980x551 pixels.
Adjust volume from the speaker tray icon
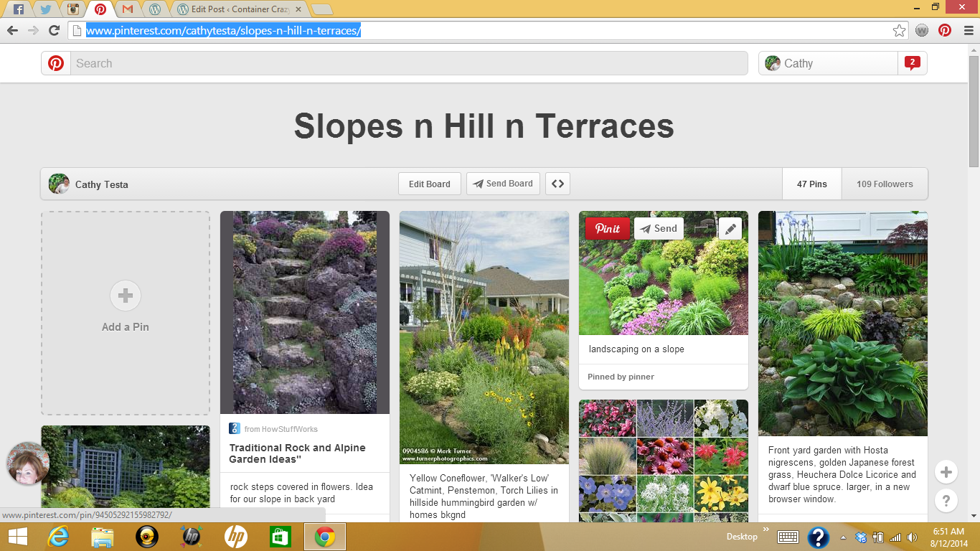pyautogui.click(x=912, y=537)
